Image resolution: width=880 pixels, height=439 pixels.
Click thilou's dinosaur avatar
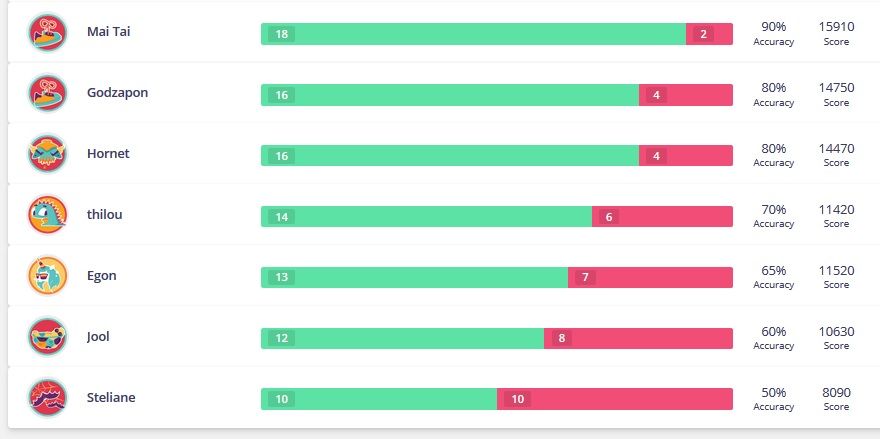click(47, 215)
